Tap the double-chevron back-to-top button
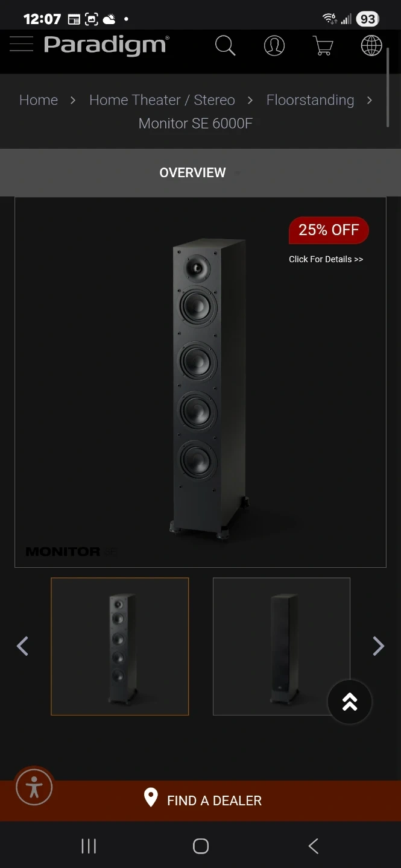This screenshot has height=868, width=401. tap(350, 702)
